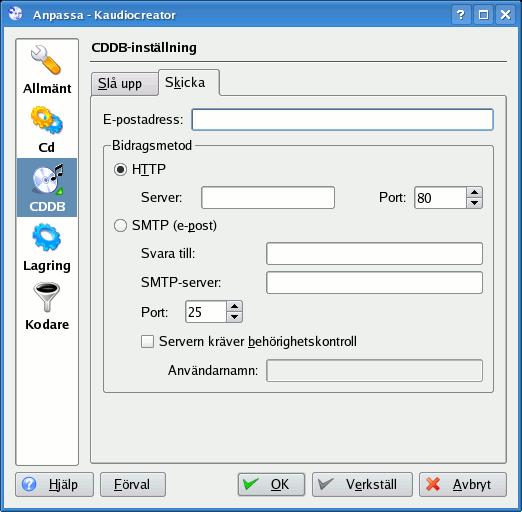Decrease the HTTP port value
The height and width of the screenshot is (512, 522).
(474, 203)
